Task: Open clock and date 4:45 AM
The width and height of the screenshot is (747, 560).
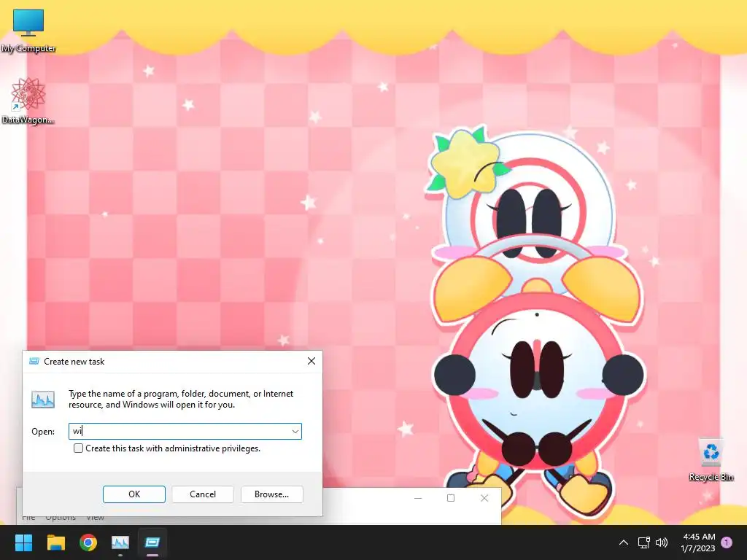Action: click(698, 542)
